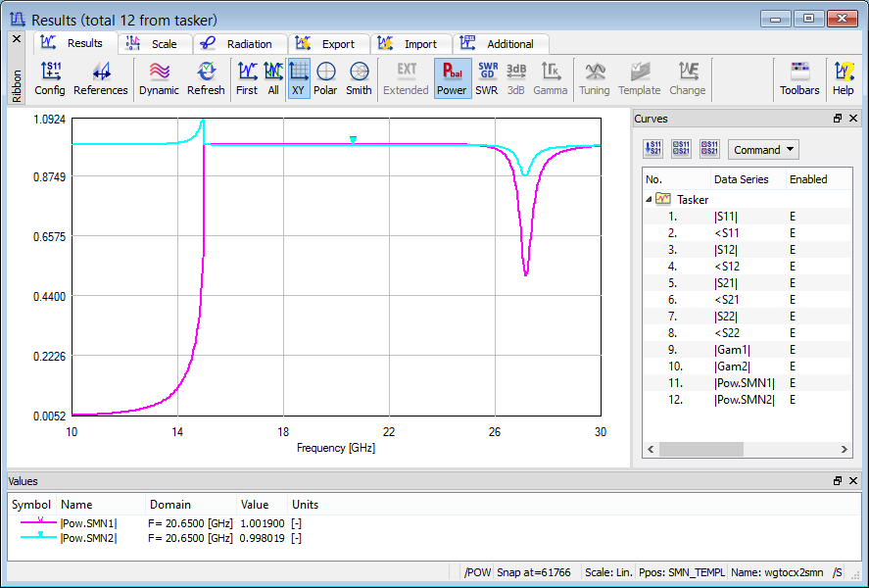Open the Config tool
Image resolution: width=869 pixels, height=588 pixels.
[x=50, y=78]
